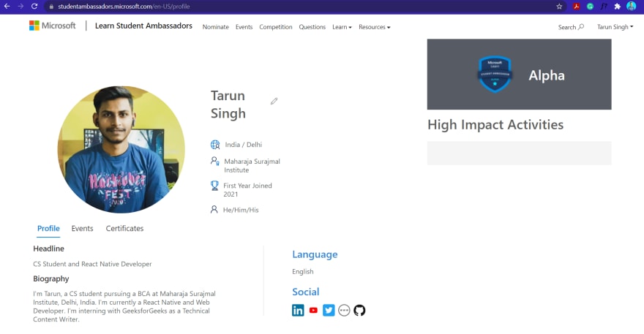Bookmark this page with star icon

point(559,6)
